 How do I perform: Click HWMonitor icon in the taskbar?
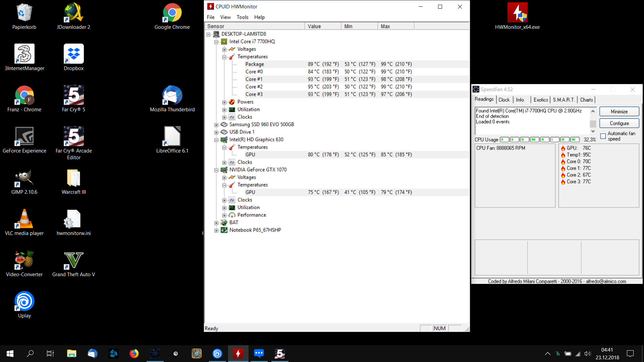point(238,353)
